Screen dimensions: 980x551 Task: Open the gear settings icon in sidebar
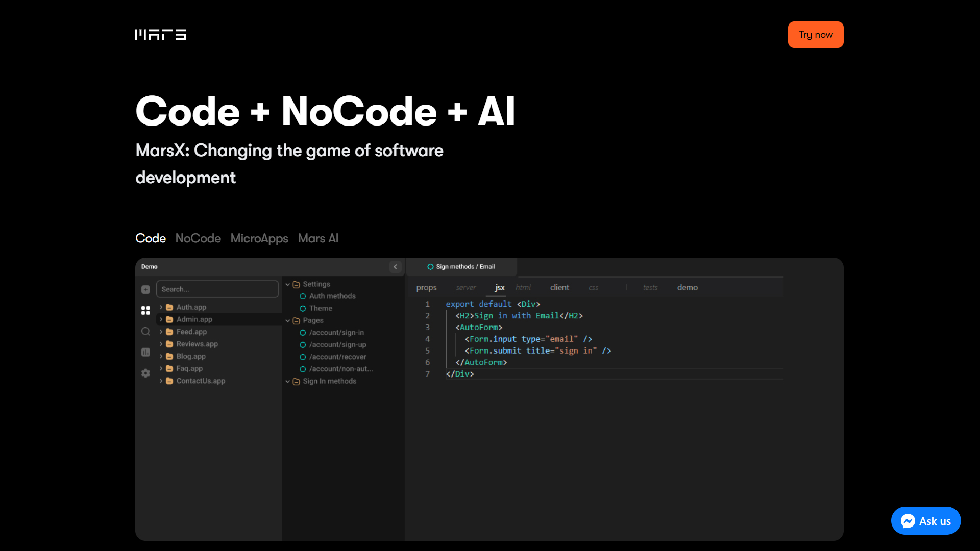coord(145,373)
